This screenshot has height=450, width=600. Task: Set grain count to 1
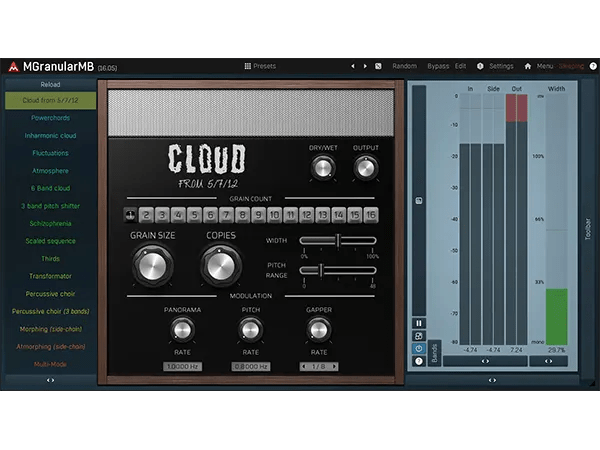point(130,215)
